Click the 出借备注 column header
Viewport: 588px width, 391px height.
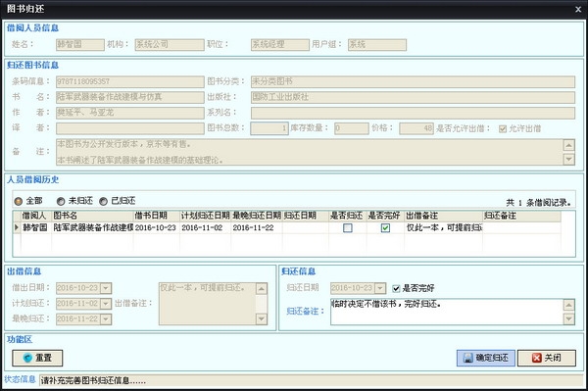(x=443, y=216)
